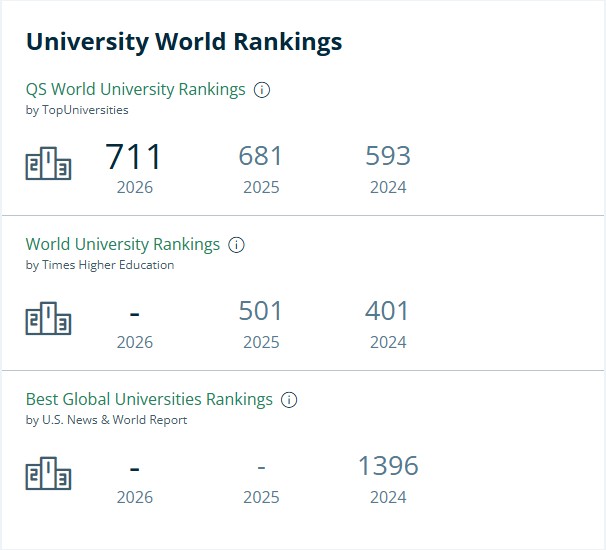
Task: Select the 401 Times ranking for 2024
Action: (387, 311)
